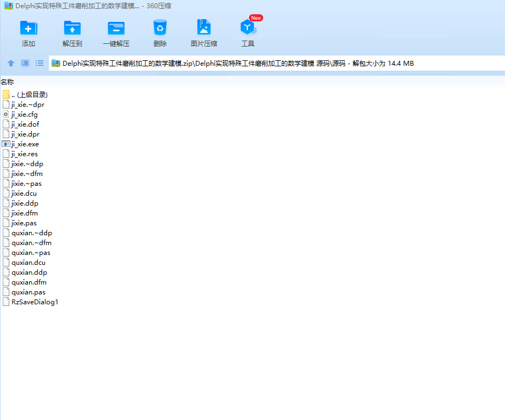Image resolution: width=505 pixels, height=420 pixels.
Task: Click the 删除 (Delete) trash icon
Action: (x=160, y=27)
